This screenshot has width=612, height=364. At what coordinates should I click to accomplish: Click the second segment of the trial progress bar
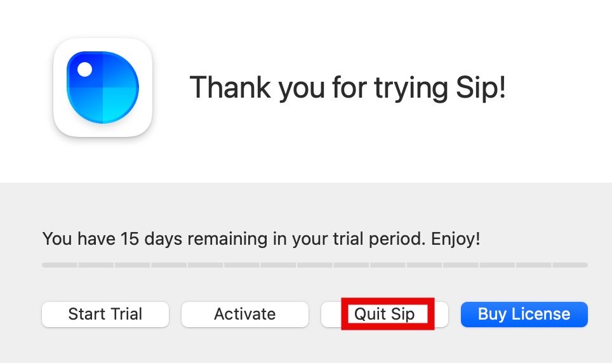coord(96,265)
